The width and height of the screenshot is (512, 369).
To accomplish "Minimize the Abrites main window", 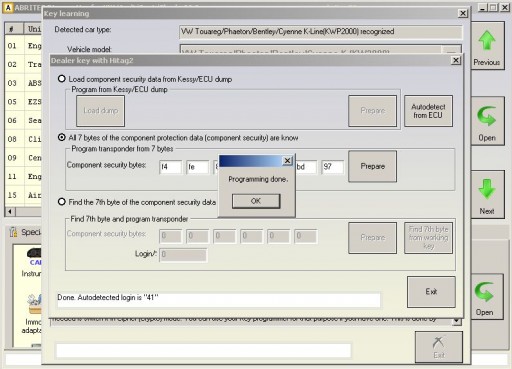I will [482, 7].
